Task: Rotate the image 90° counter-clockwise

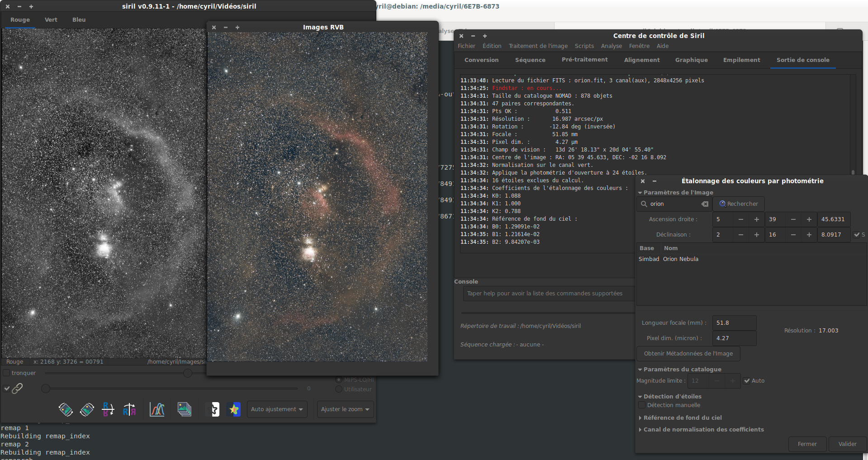Action: point(66,409)
